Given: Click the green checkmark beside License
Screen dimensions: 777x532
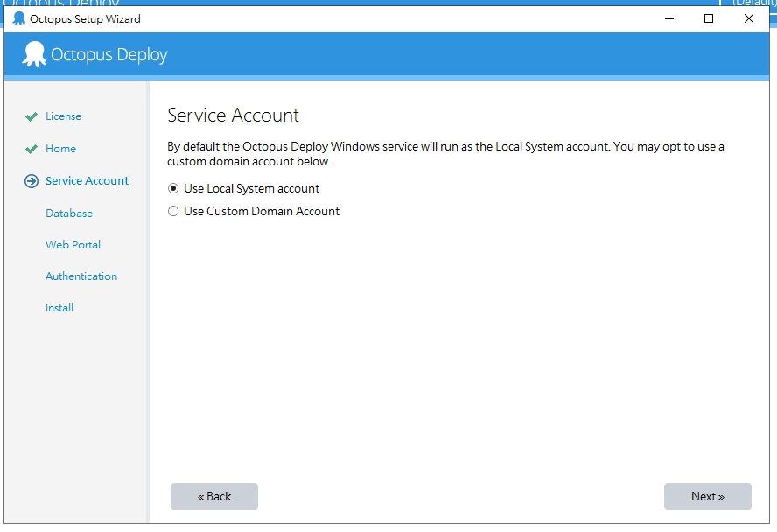Looking at the screenshot, I should coord(31,116).
